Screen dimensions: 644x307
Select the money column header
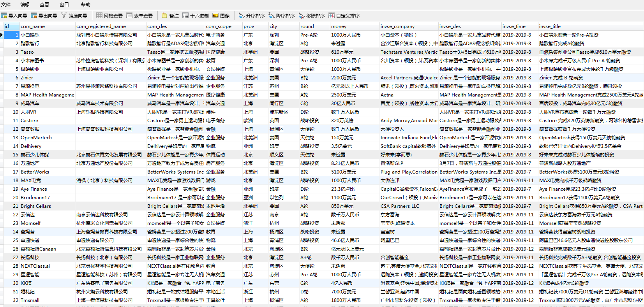(355, 26)
